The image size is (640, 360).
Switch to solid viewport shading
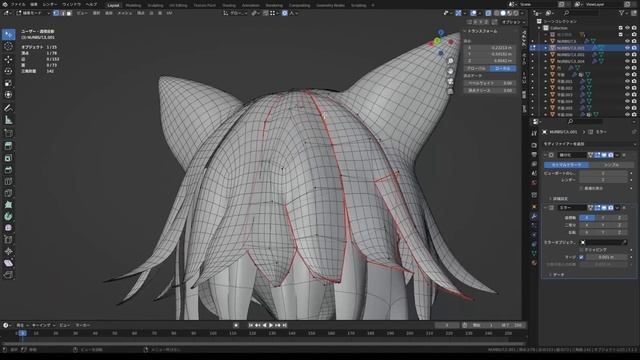coord(503,13)
